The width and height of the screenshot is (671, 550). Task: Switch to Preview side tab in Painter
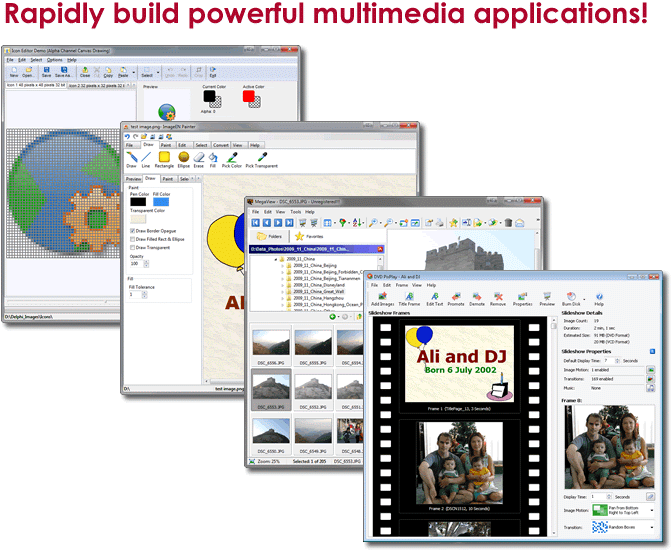click(133, 179)
